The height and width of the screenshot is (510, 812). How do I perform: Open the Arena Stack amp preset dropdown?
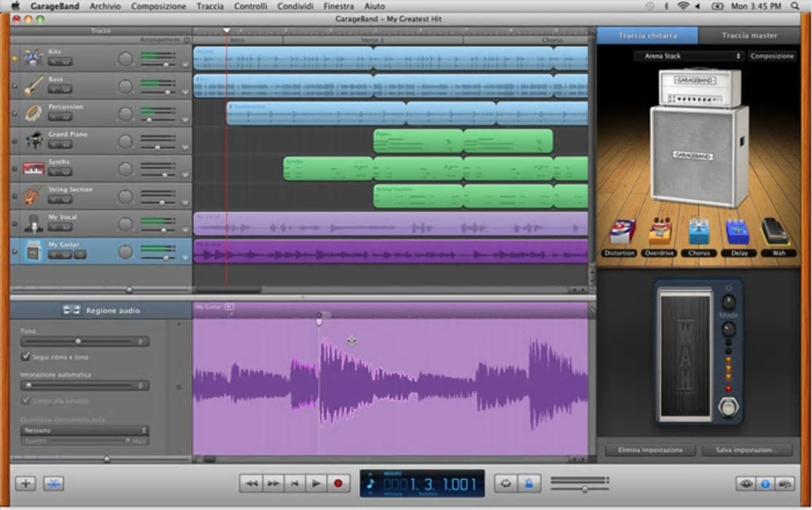(689, 56)
